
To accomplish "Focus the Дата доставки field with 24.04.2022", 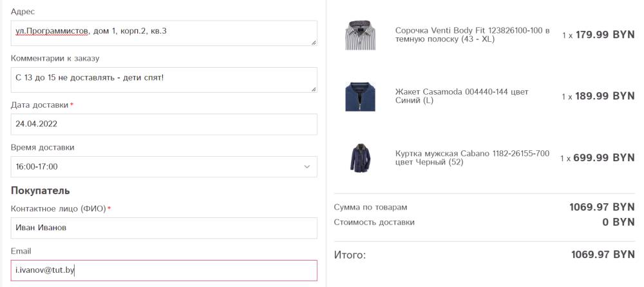I will (x=164, y=124).
